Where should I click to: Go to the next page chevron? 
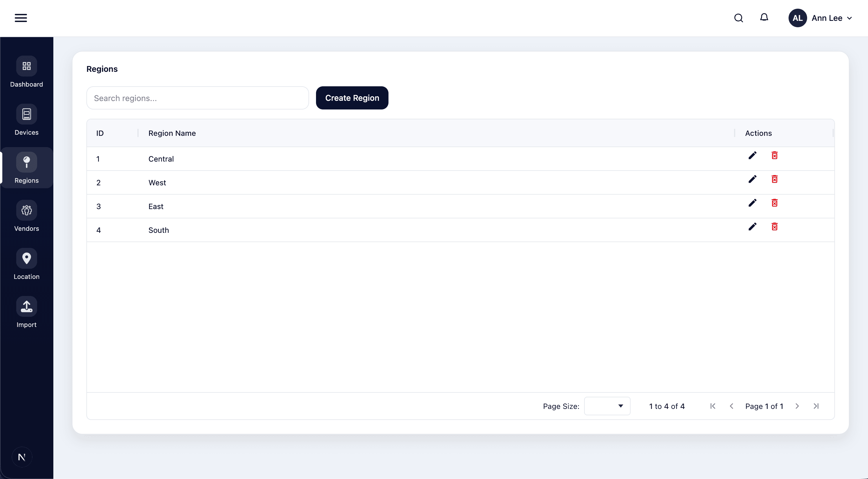pos(797,406)
